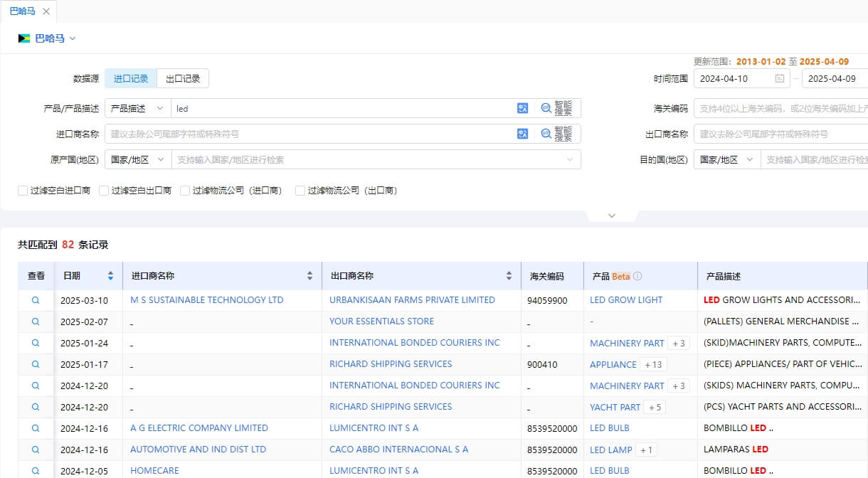Enable 过滤物流公司（进口商）checkbox
Image resolution: width=868 pixels, height=478 pixels.
pyautogui.click(x=185, y=191)
